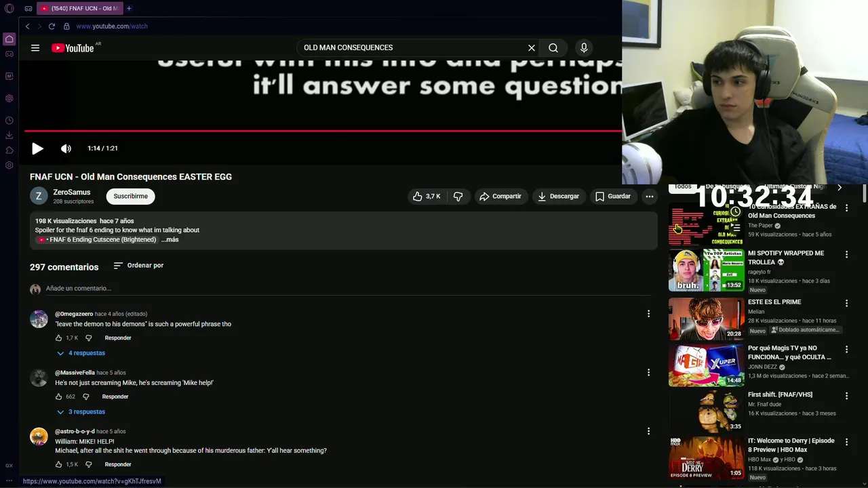
Task: Open sidebar Settings gear
Action: click(9, 165)
